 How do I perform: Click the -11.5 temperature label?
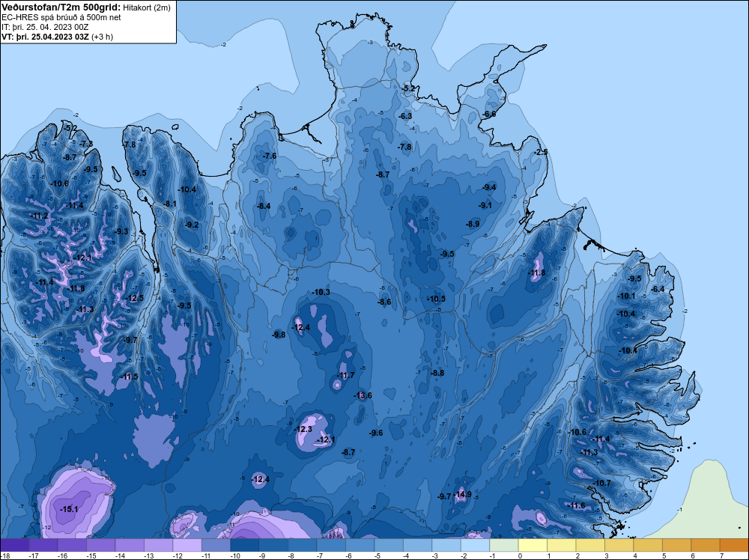(x=129, y=377)
